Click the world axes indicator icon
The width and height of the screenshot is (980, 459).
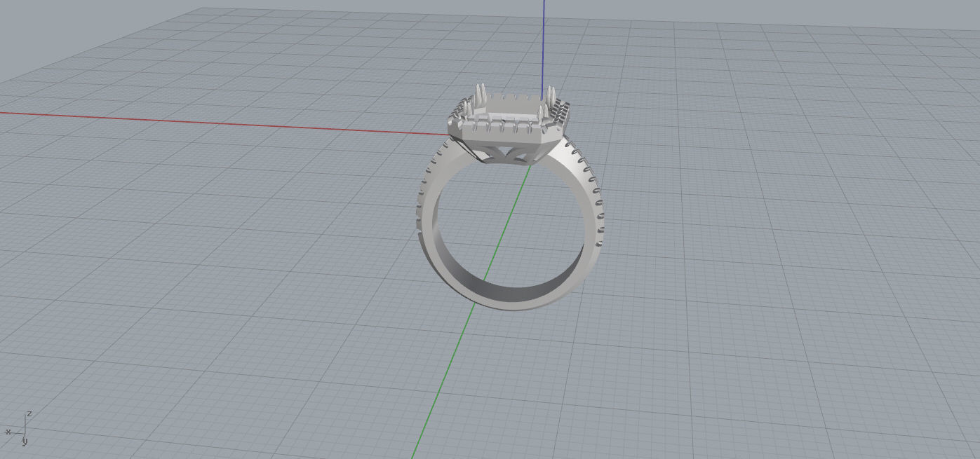[x=19, y=427]
